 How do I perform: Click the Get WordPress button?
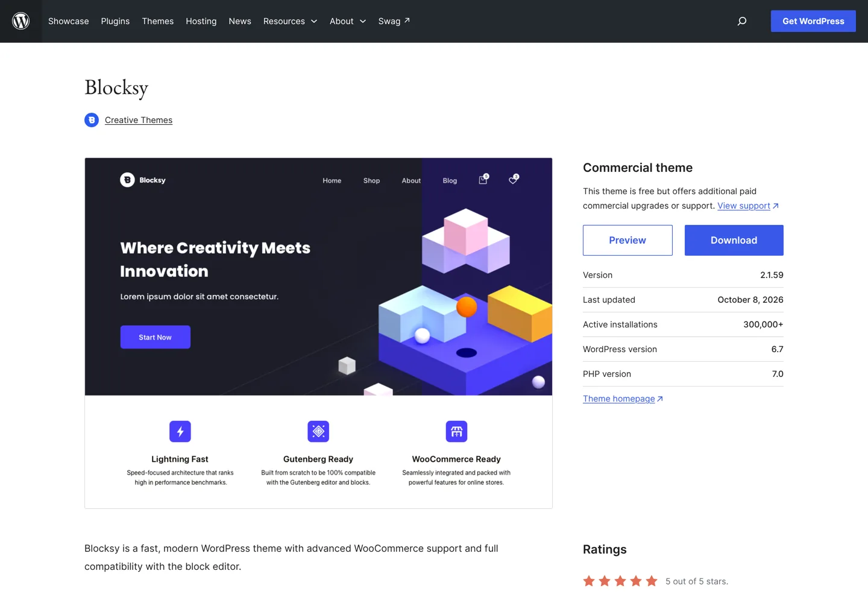[813, 21]
